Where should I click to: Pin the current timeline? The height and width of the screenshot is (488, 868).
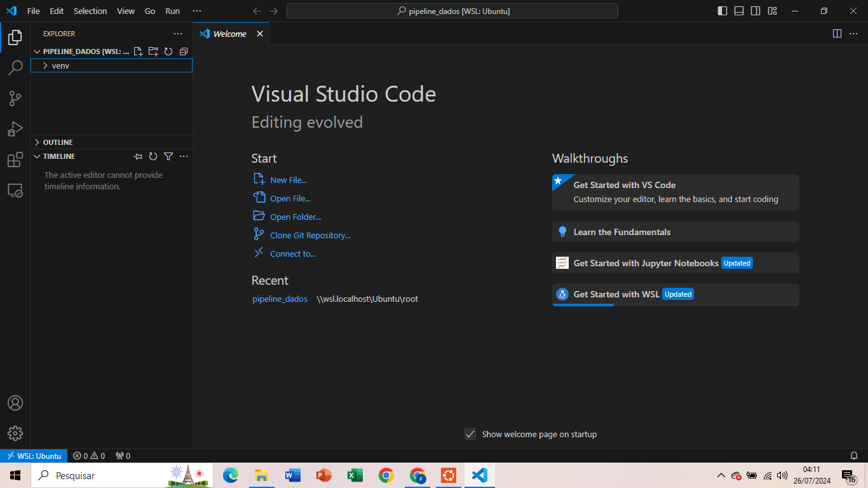tap(138, 156)
